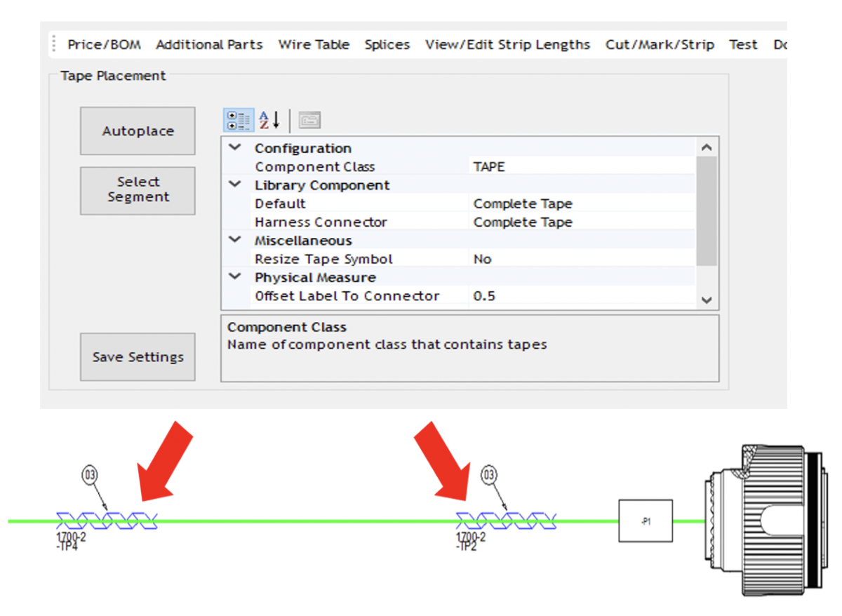This screenshot has width=842, height=616.
Task: Collapse the Physical Measure category
Action: tap(234, 277)
